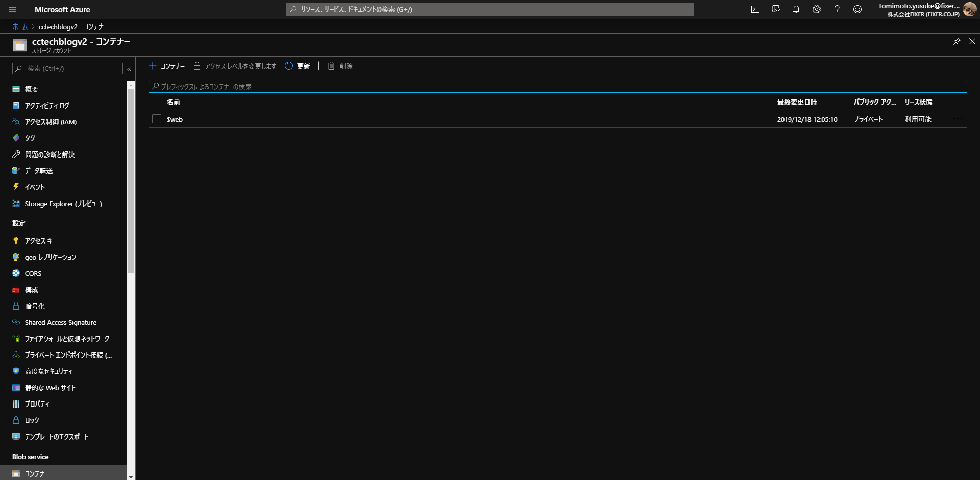Open the hamburger portal menu
This screenshot has width=980, height=480.
[x=13, y=9]
